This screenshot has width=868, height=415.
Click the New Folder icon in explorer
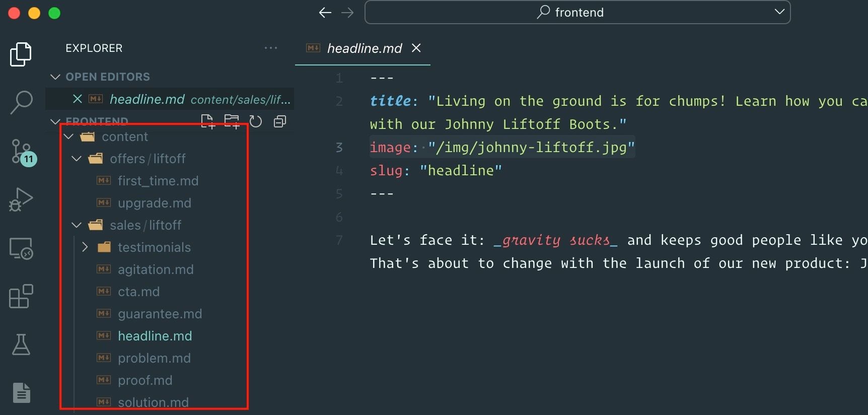(x=232, y=121)
